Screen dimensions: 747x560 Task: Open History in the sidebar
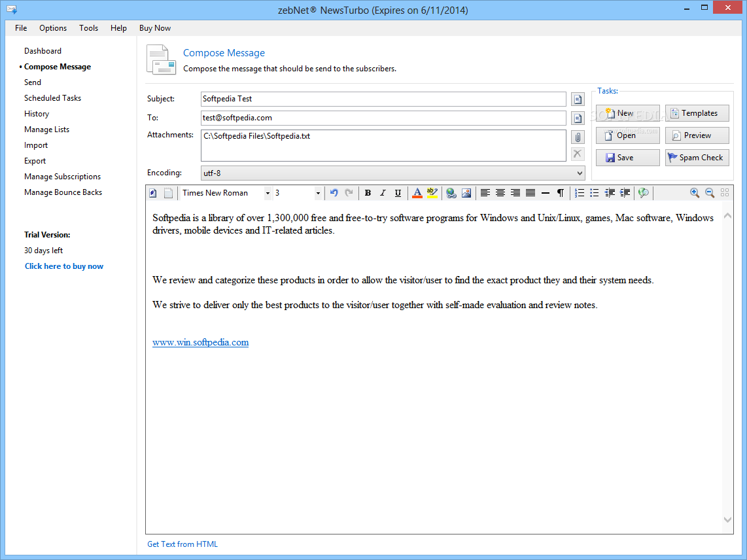pyautogui.click(x=37, y=114)
